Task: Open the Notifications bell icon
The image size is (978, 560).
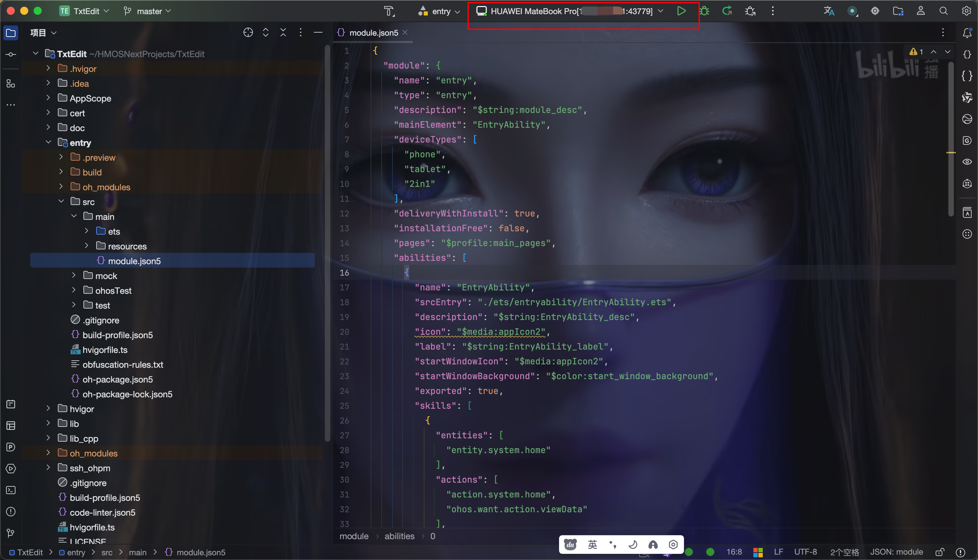Action: 967,33
